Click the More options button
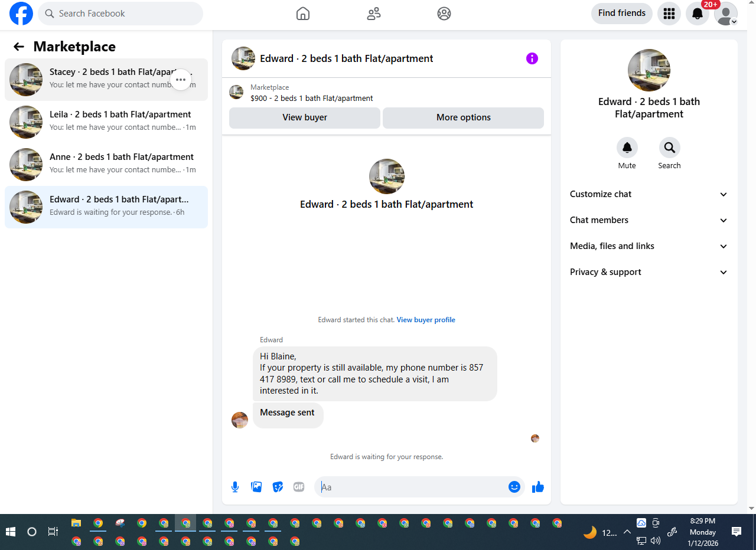 464,117
